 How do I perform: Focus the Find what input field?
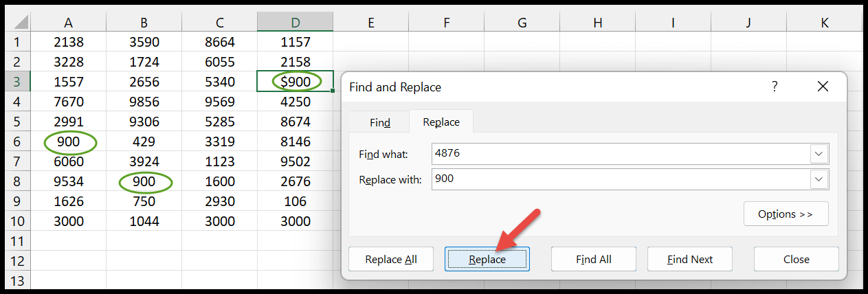click(x=621, y=154)
